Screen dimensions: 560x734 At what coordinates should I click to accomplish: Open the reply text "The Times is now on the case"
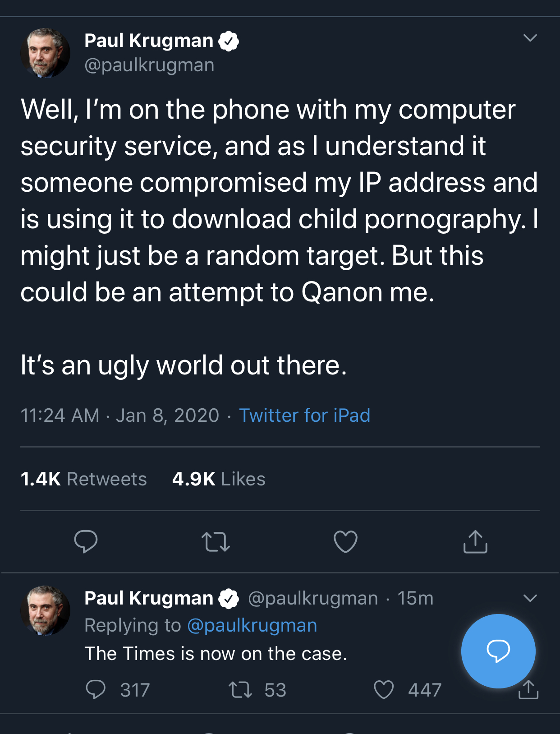click(x=216, y=654)
